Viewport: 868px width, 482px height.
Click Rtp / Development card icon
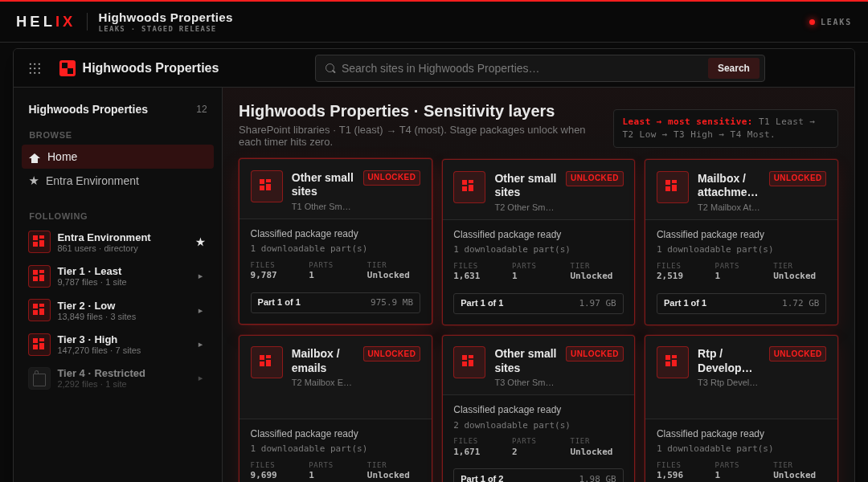672,362
